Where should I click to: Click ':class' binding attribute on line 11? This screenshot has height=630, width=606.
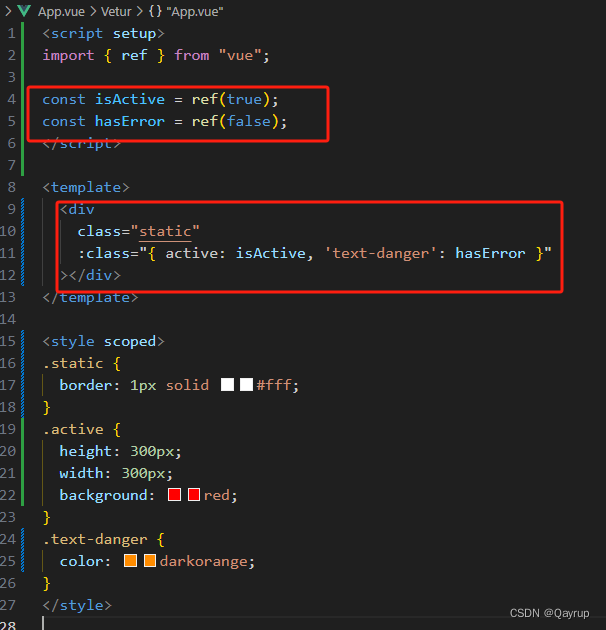click(103, 254)
